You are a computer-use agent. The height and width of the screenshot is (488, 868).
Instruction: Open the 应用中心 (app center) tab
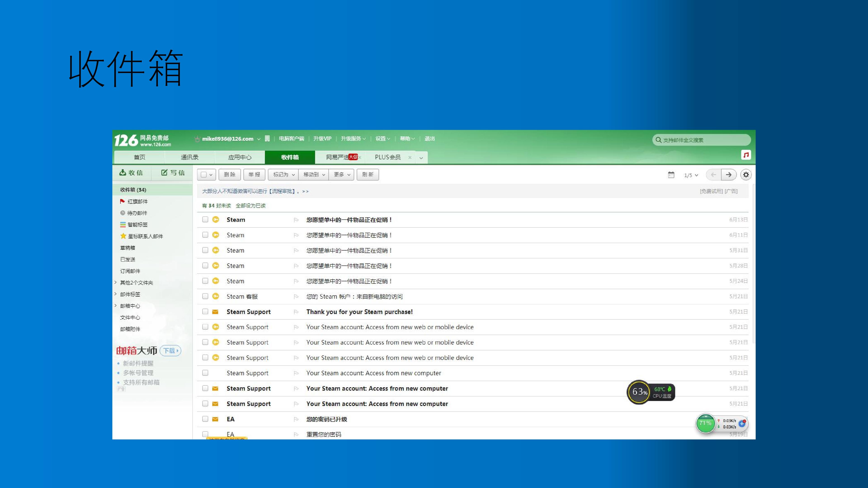pyautogui.click(x=240, y=157)
